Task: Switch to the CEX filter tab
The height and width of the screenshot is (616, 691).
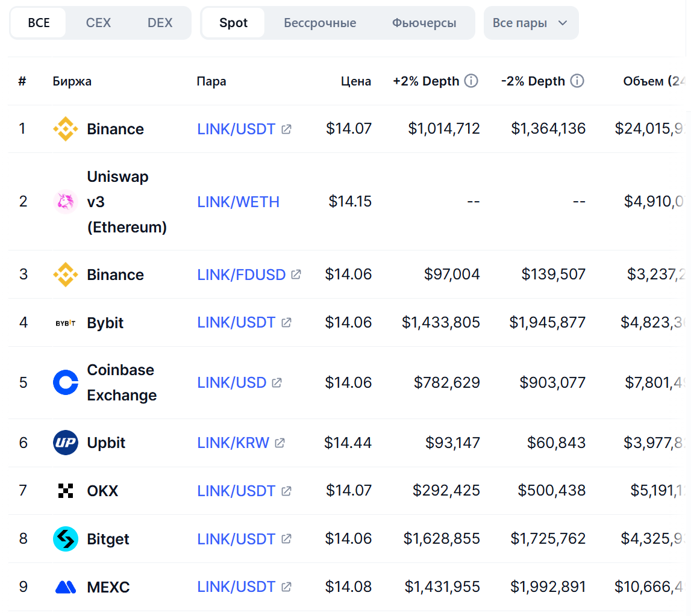Action: click(98, 23)
